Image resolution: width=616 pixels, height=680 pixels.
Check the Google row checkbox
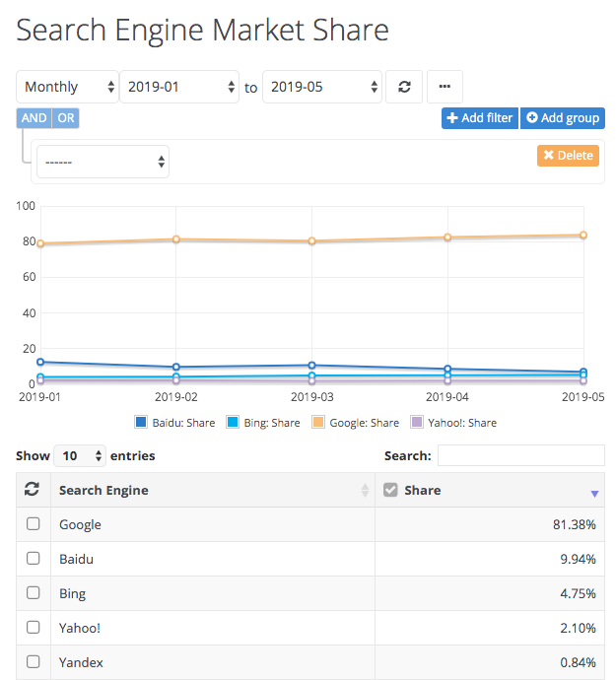pyautogui.click(x=33, y=524)
